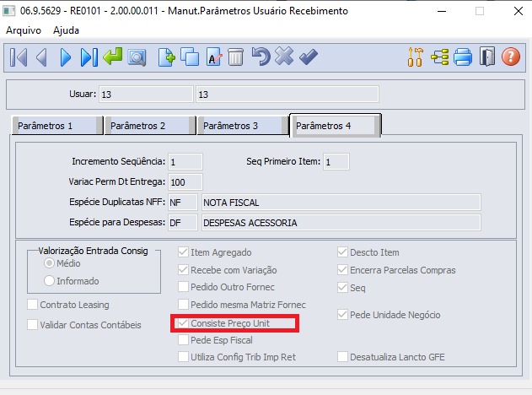Click the Usuar code field

point(146,94)
